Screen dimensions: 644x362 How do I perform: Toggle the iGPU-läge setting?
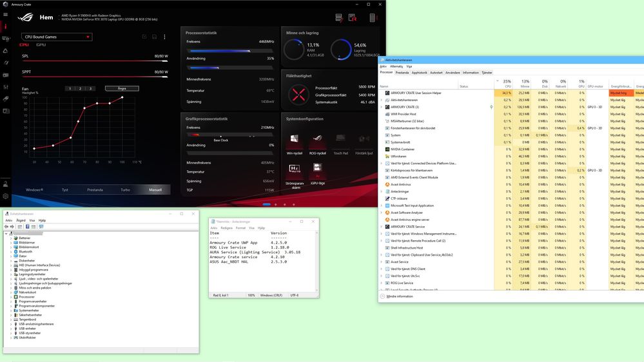tap(317, 173)
